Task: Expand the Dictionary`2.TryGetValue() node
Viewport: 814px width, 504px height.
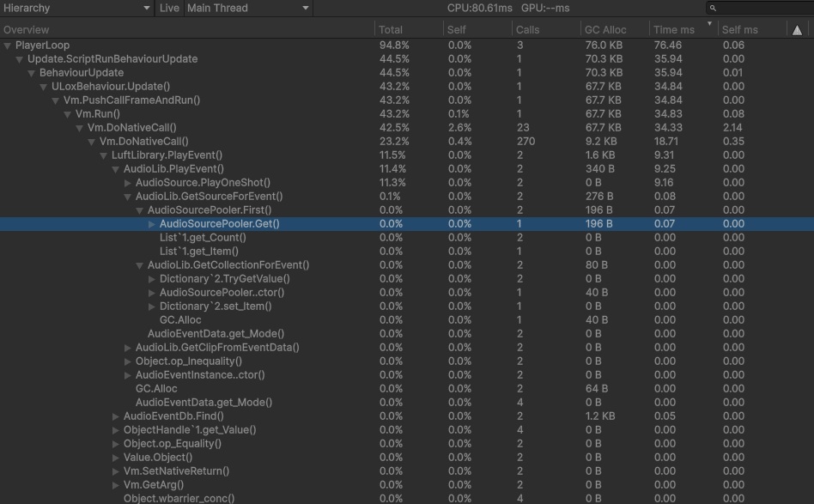Action: click(150, 278)
